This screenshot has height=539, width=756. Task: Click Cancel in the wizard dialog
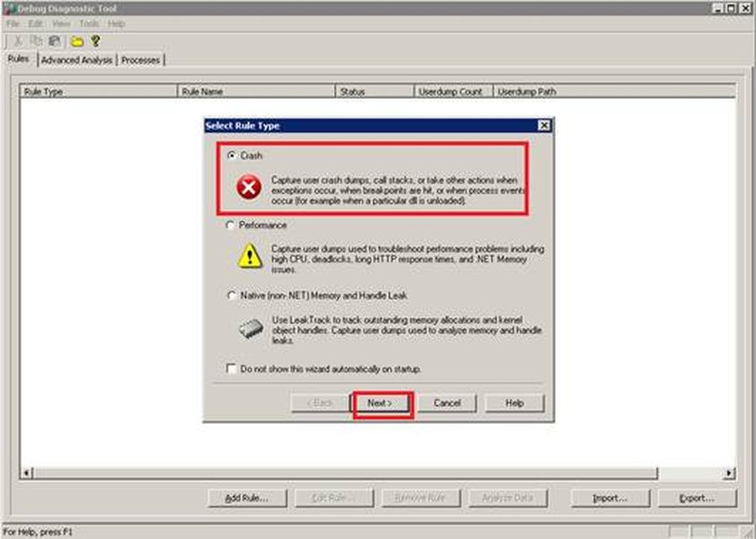(447, 403)
